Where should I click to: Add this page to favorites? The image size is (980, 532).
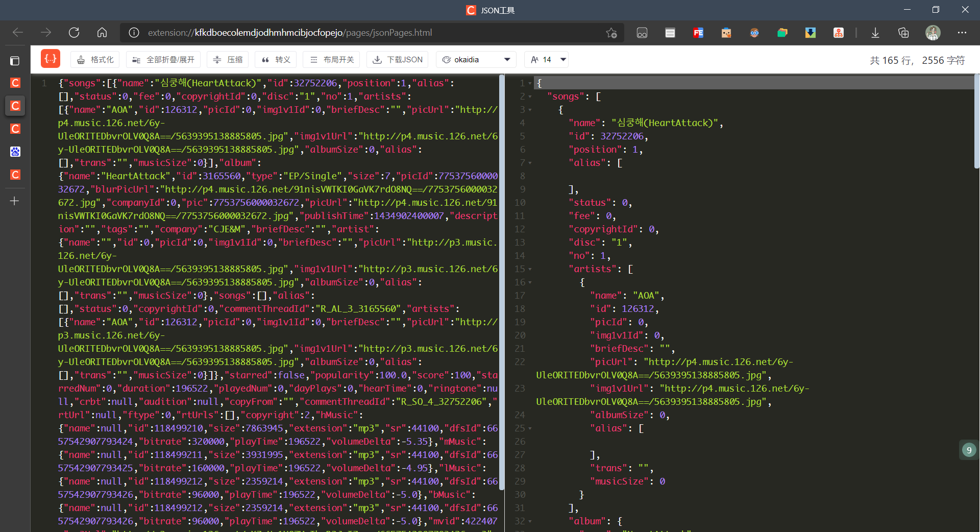611,33
